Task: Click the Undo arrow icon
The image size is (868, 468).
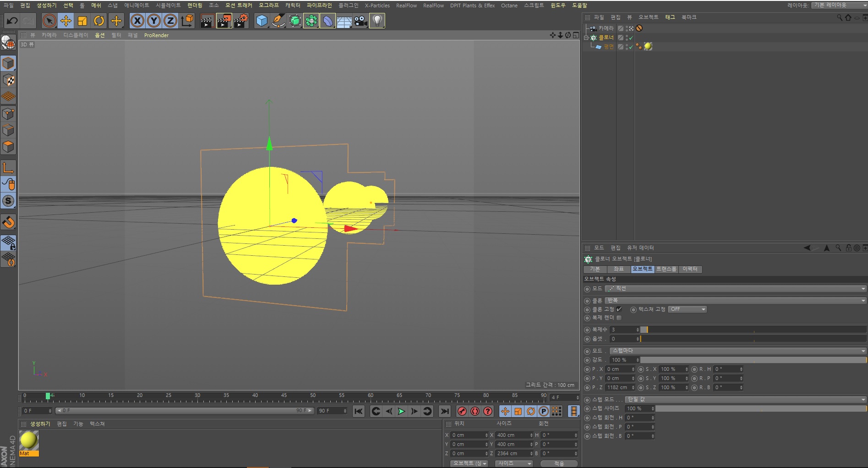Action: [x=12, y=21]
